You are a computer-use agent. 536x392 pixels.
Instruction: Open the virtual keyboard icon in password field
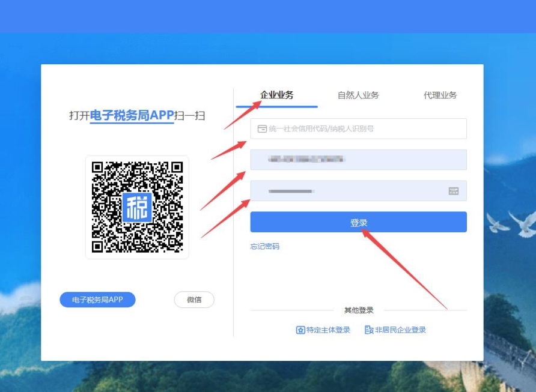[x=453, y=191]
